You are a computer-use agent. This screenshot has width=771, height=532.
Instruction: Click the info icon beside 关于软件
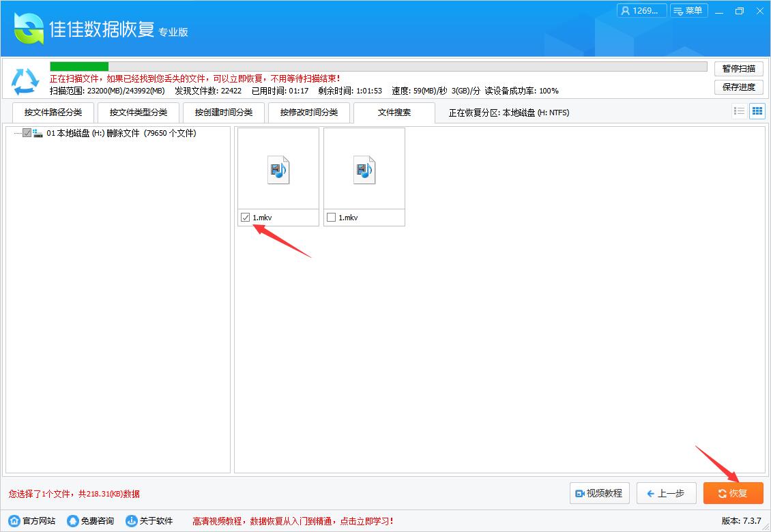tap(131, 520)
